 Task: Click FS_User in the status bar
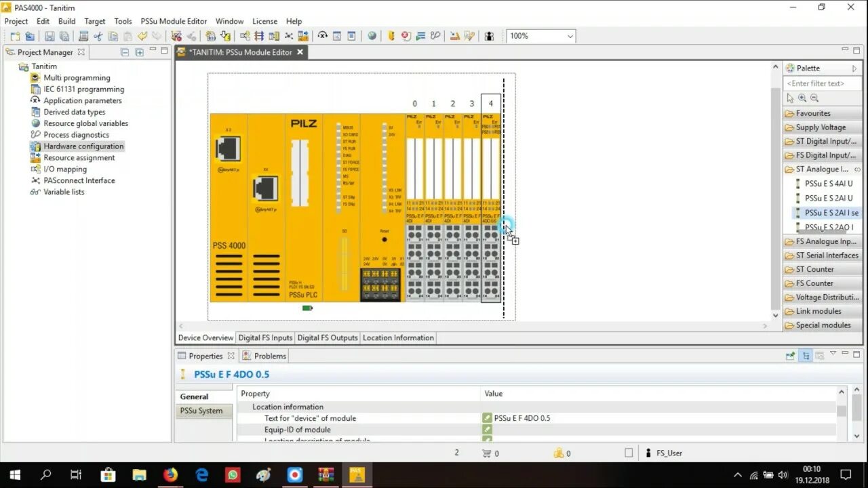tap(669, 453)
